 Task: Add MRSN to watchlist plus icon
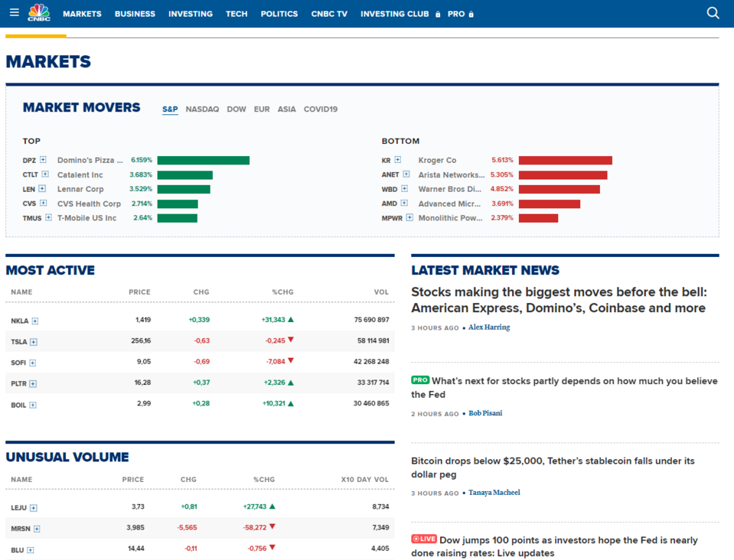[37, 529]
